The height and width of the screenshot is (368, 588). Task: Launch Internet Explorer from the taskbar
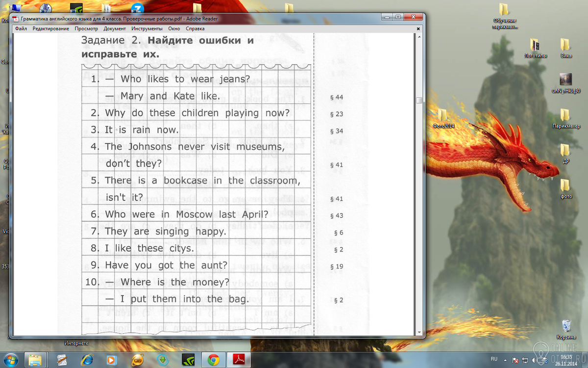click(x=87, y=360)
